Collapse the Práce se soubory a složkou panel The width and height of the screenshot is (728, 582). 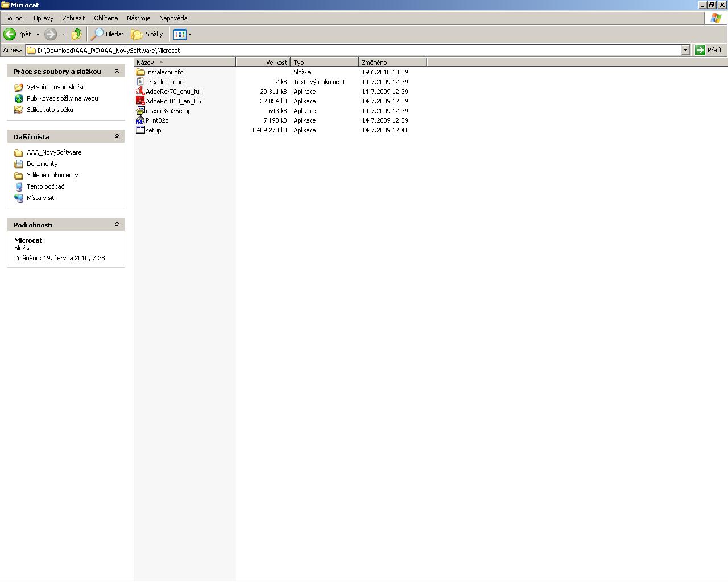(x=117, y=71)
